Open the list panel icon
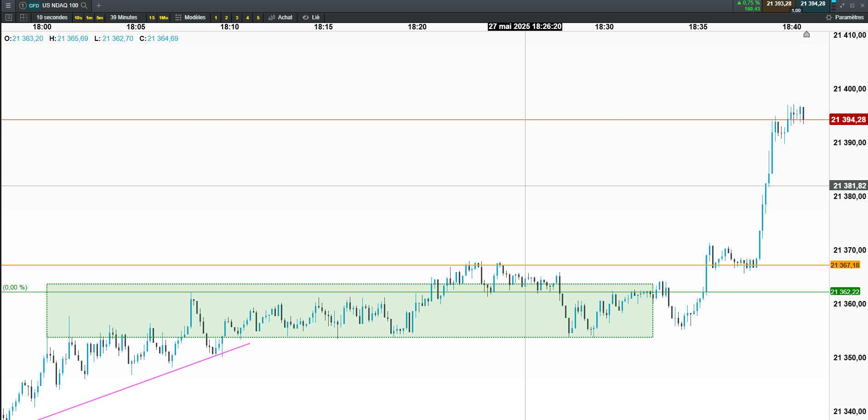868x420 pixels. click(x=8, y=17)
